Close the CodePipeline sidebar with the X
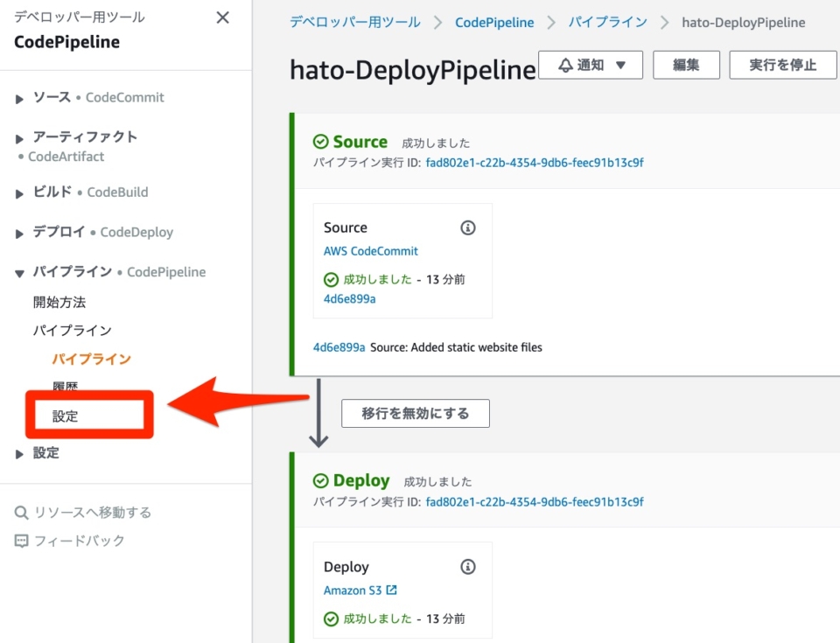This screenshot has width=840, height=643. pyautogui.click(x=222, y=17)
